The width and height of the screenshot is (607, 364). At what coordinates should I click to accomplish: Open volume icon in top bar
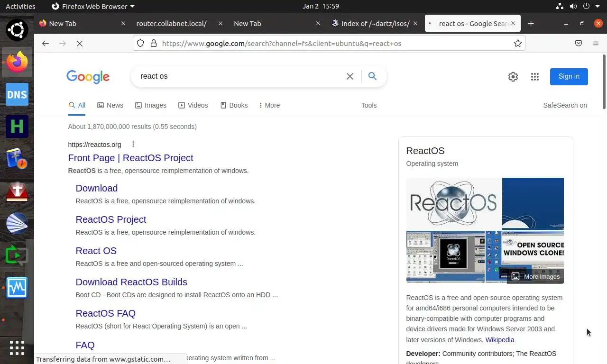[x=573, y=6]
